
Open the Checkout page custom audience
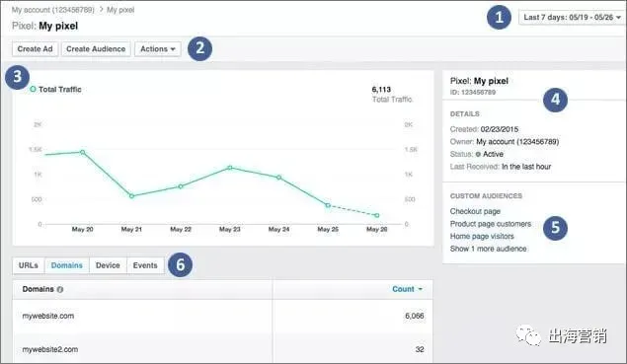tap(475, 211)
